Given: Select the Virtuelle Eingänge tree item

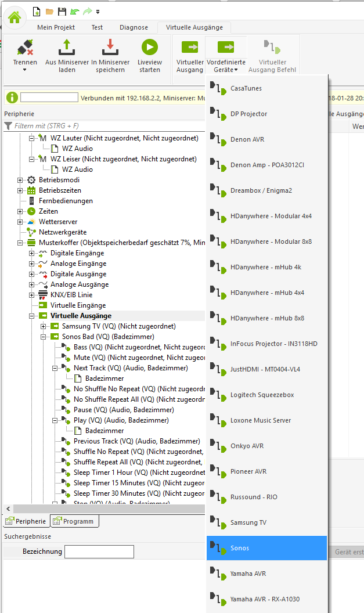Looking at the screenshot, I should tap(78, 305).
